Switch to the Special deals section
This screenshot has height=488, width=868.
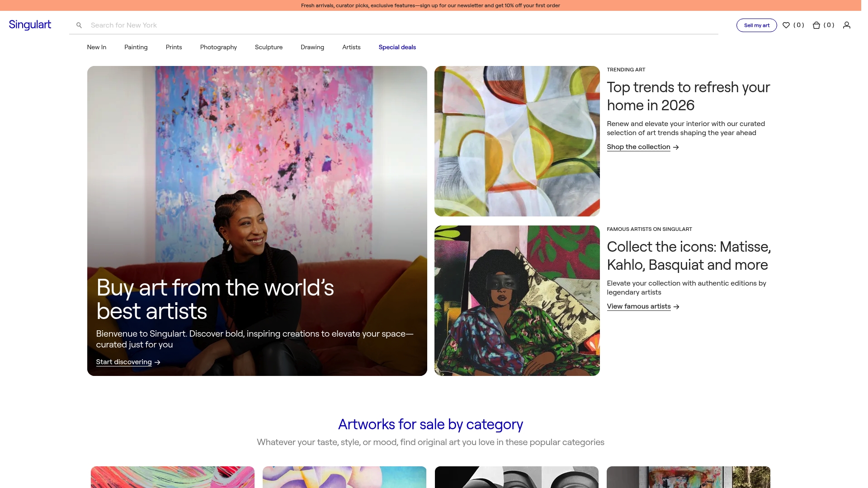coord(397,47)
